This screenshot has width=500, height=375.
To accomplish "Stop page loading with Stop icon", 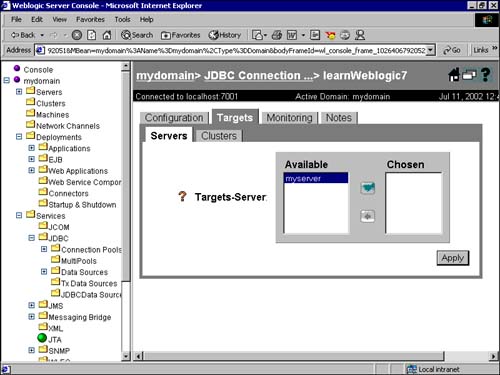I will click(77, 35).
